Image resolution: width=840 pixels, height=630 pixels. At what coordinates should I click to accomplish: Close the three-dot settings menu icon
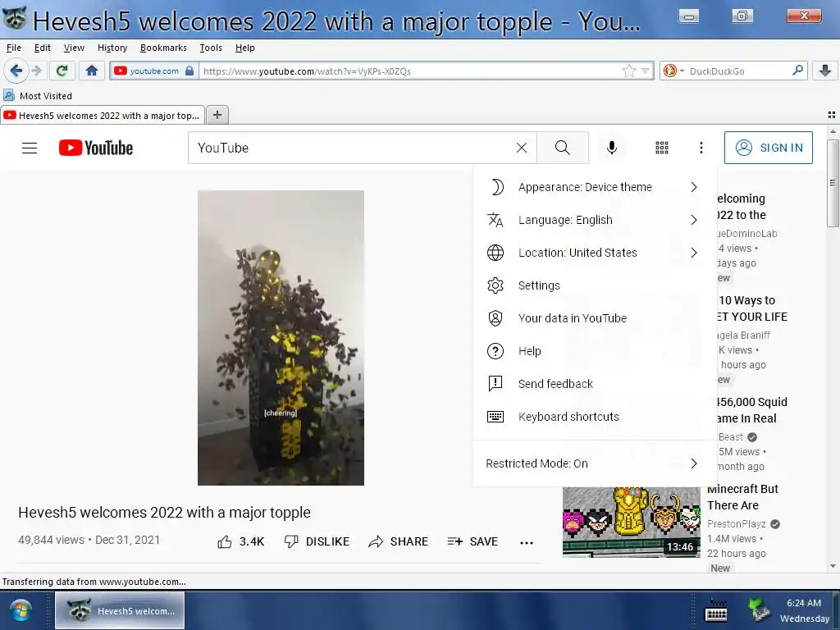tap(701, 148)
